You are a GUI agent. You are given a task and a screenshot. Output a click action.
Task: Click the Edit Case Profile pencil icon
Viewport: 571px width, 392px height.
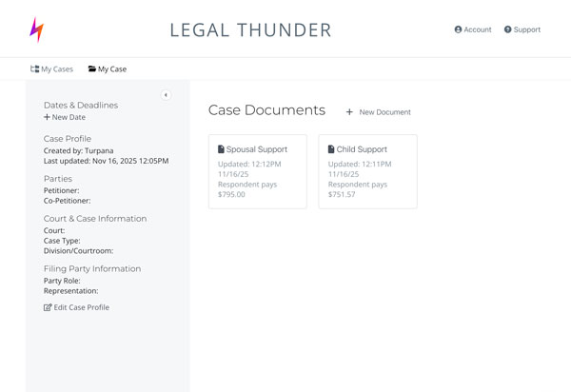pyautogui.click(x=49, y=307)
